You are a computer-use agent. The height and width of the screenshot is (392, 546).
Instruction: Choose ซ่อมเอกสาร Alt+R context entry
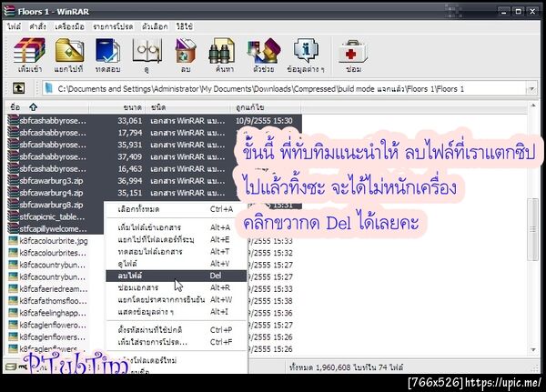[x=177, y=287]
